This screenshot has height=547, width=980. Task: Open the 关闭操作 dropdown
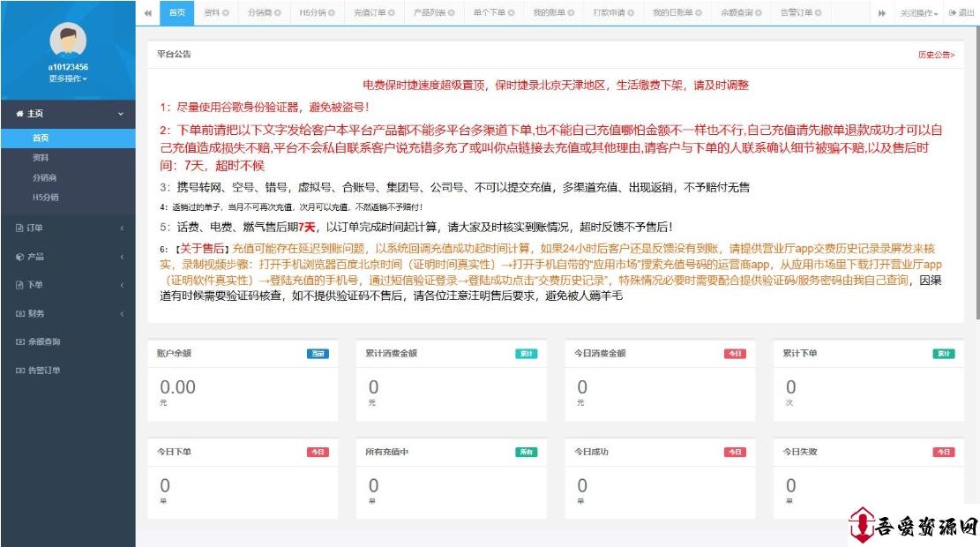click(919, 12)
